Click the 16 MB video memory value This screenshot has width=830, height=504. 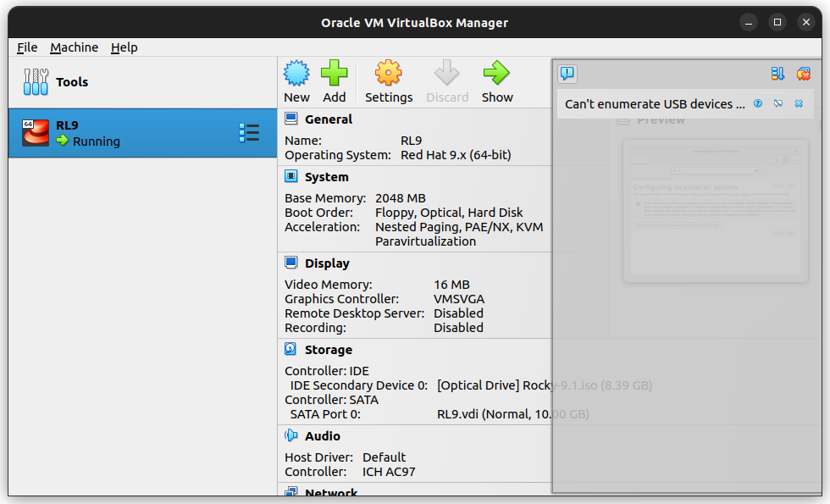click(x=451, y=285)
